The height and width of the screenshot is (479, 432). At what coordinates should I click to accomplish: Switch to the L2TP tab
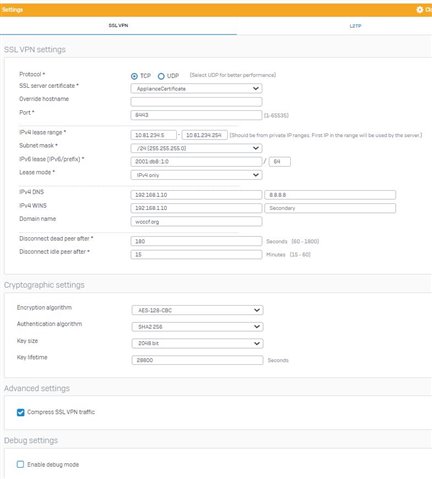click(x=355, y=26)
